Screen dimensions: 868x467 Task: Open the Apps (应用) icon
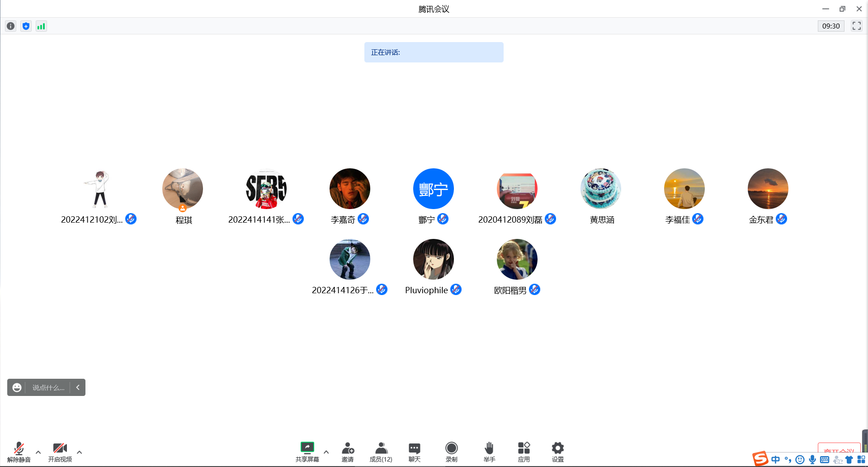point(524,452)
